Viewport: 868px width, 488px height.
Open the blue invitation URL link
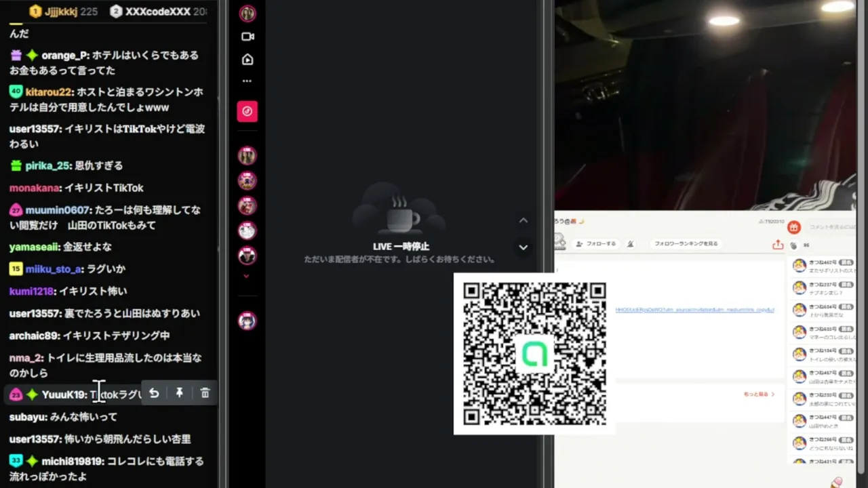click(694, 310)
